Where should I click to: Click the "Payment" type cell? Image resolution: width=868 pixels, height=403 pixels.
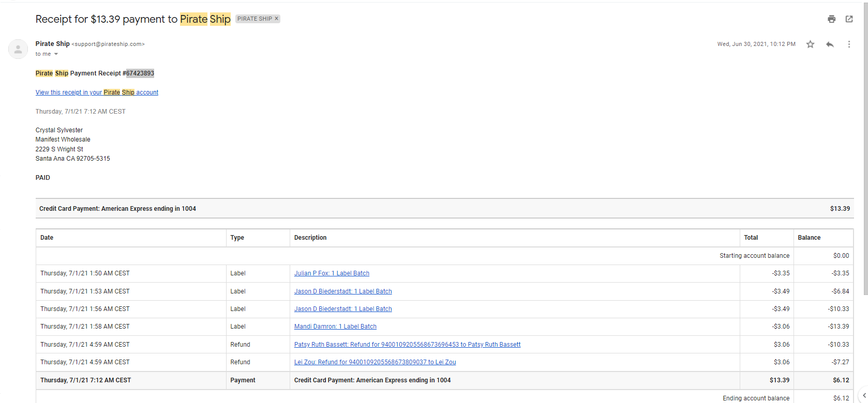[243, 380]
